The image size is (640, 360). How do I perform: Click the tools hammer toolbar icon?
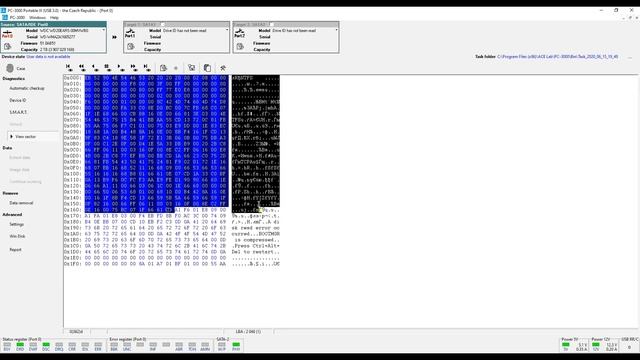tap(223, 68)
